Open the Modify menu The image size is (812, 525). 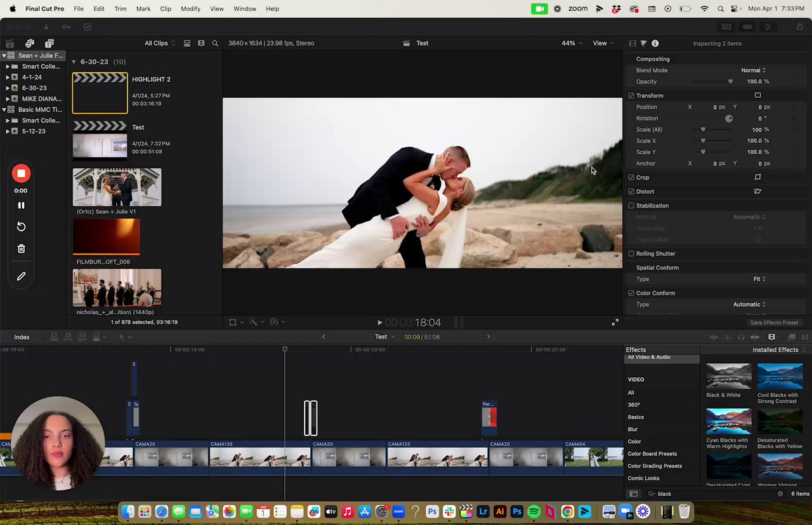(x=190, y=9)
